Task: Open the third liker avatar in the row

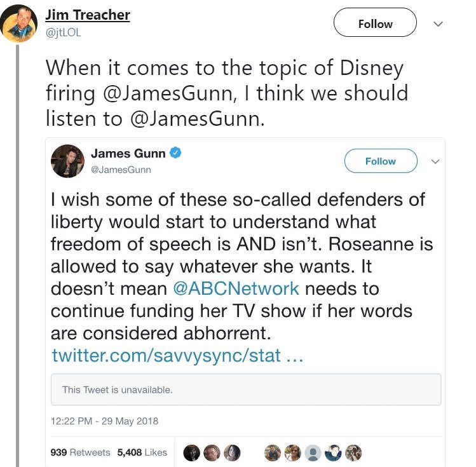Action: click(x=232, y=453)
